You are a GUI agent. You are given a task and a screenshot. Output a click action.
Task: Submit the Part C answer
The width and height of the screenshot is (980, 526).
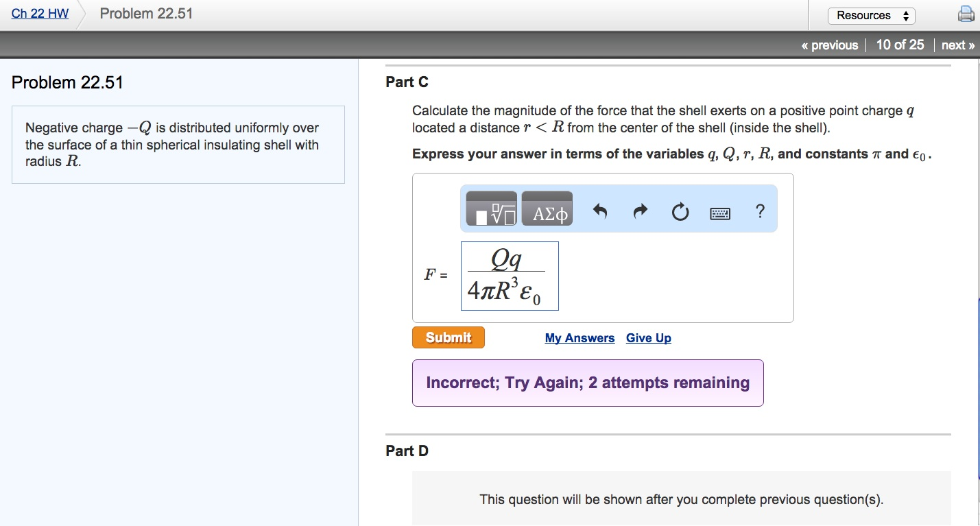tap(448, 337)
